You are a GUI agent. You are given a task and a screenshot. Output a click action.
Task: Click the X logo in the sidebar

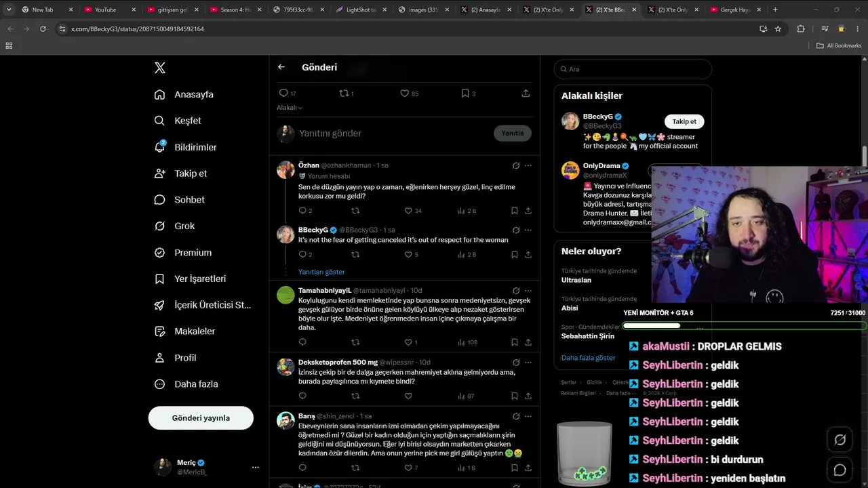tap(160, 68)
